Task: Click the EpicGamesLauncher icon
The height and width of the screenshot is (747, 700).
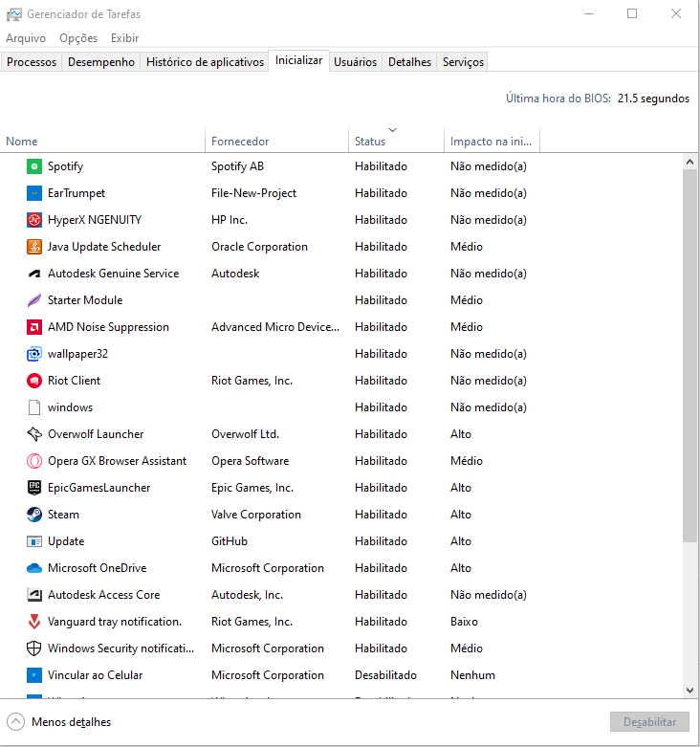Action: click(34, 488)
